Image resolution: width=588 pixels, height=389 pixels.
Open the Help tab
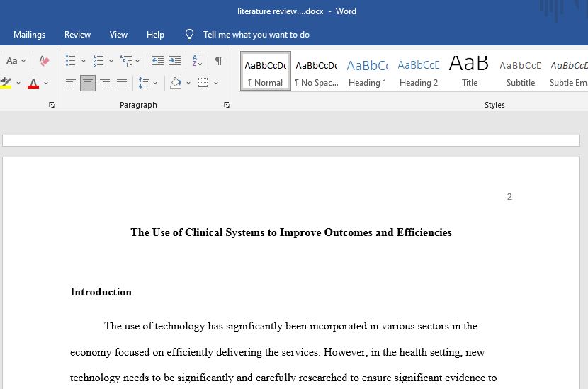tap(155, 35)
